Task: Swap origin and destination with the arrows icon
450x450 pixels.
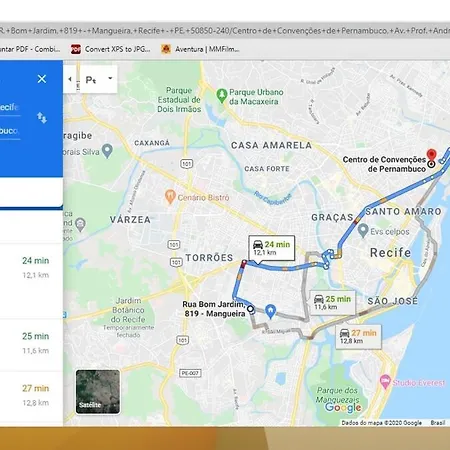Action: [x=42, y=118]
